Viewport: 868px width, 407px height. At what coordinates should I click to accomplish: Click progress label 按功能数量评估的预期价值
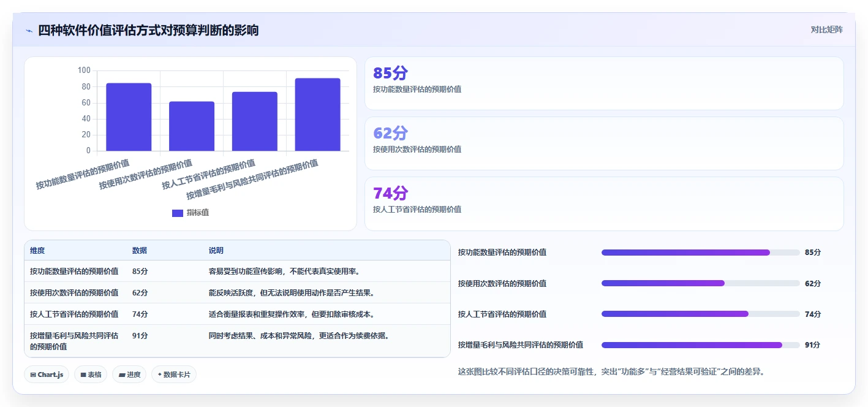click(502, 253)
